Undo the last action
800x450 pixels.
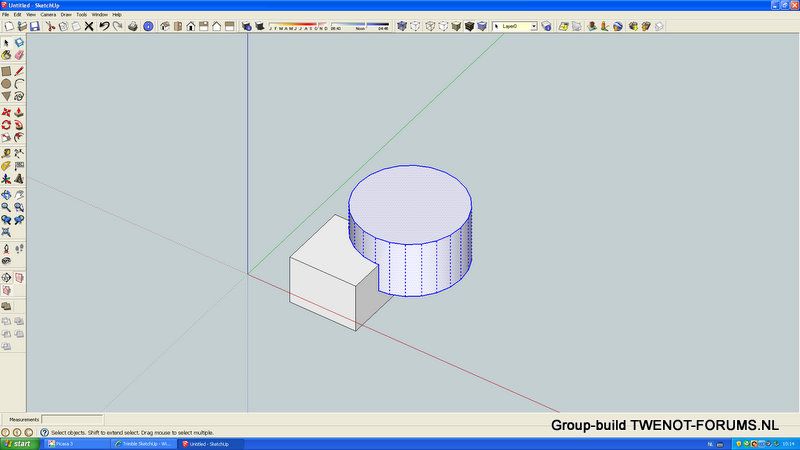pos(104,26)
